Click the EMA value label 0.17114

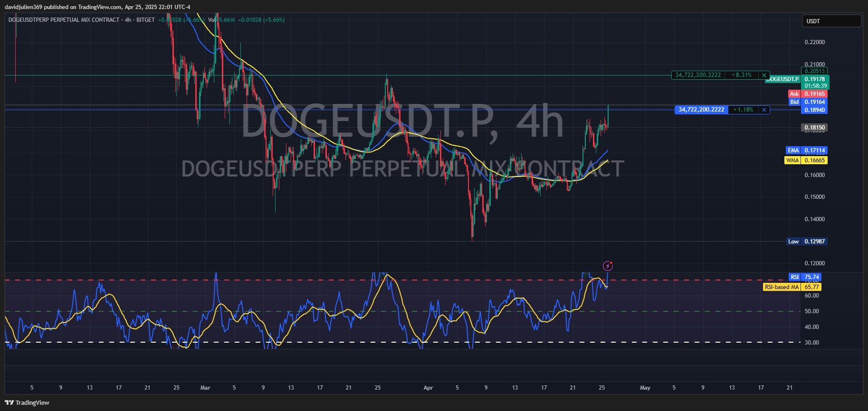point(814,150)
